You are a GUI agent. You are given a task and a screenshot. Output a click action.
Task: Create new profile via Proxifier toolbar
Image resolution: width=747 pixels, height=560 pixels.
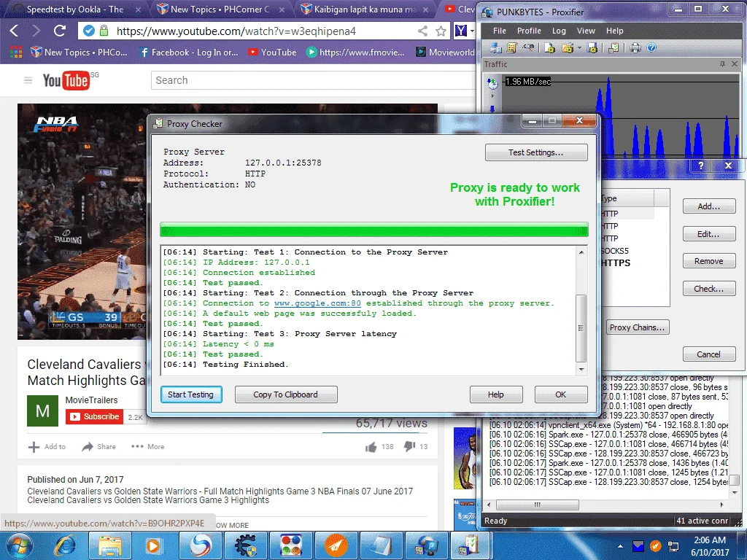point(549,47)
